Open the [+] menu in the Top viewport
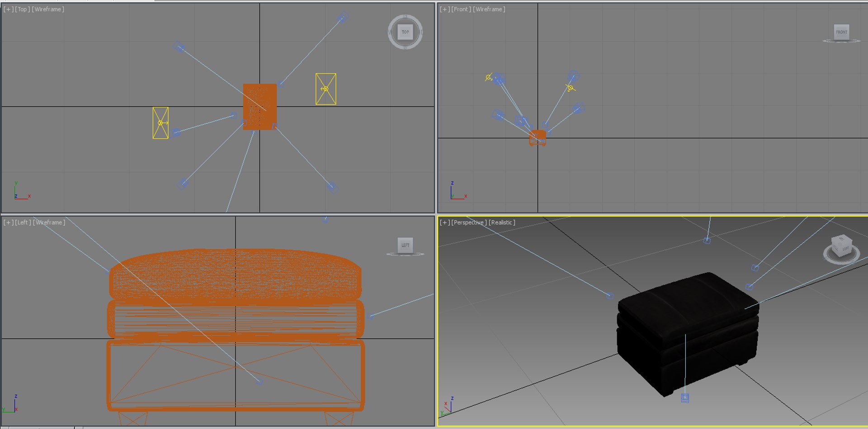 click(x=8, y=9)
